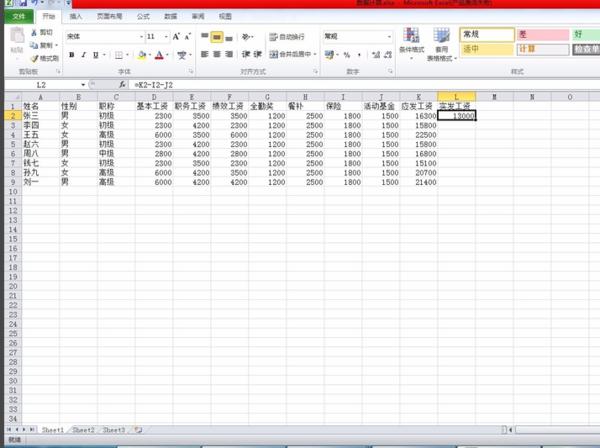600x448 pixels.
Task: Click the Paste icon in clipboard group
Action: (17, 42)
